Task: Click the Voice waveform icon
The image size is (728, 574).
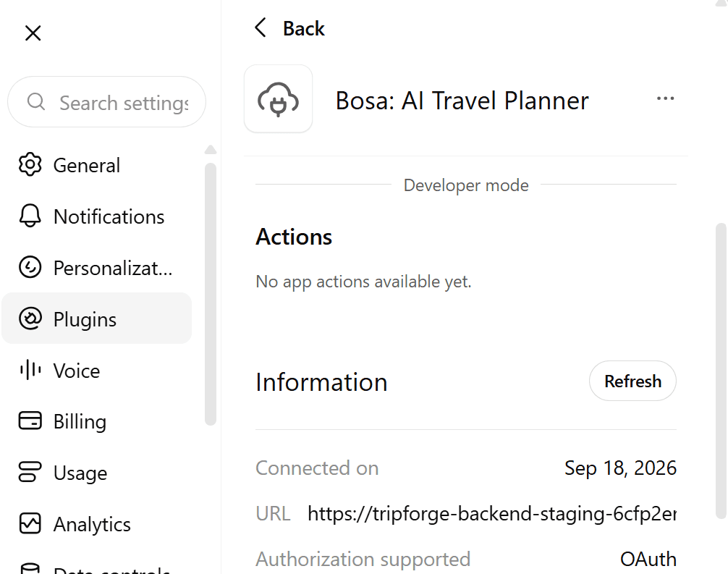Action: click(30, 370)
